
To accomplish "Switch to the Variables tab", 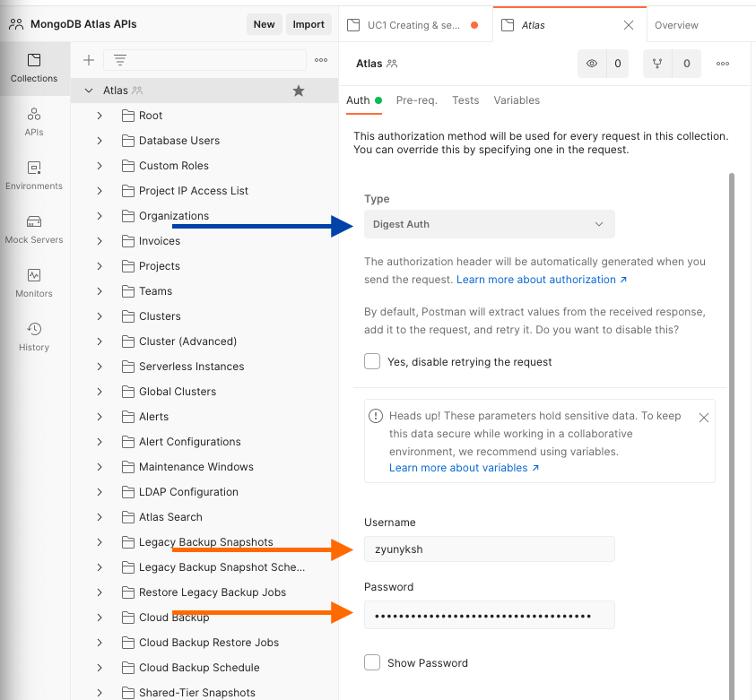I will [517, 100].
